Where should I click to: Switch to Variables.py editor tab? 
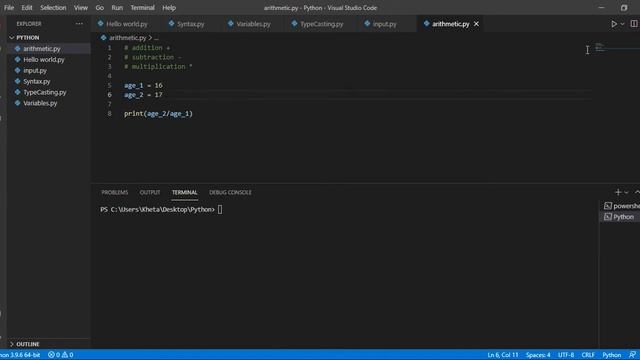(253, 24)
